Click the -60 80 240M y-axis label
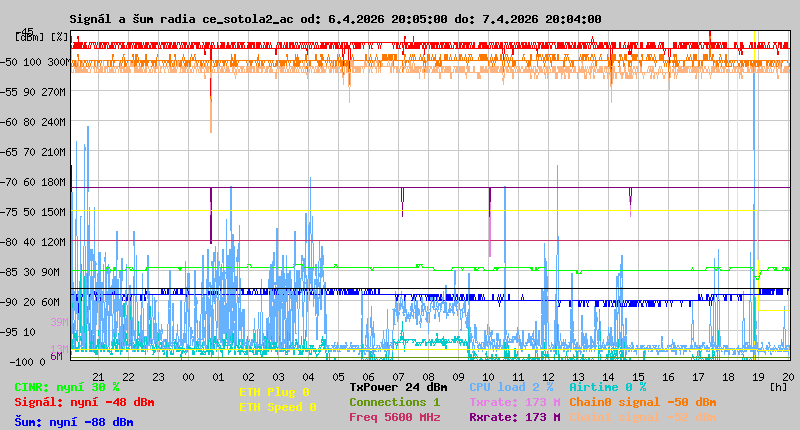The height and width of the screenshot is (430, 800). click(33, 122)
